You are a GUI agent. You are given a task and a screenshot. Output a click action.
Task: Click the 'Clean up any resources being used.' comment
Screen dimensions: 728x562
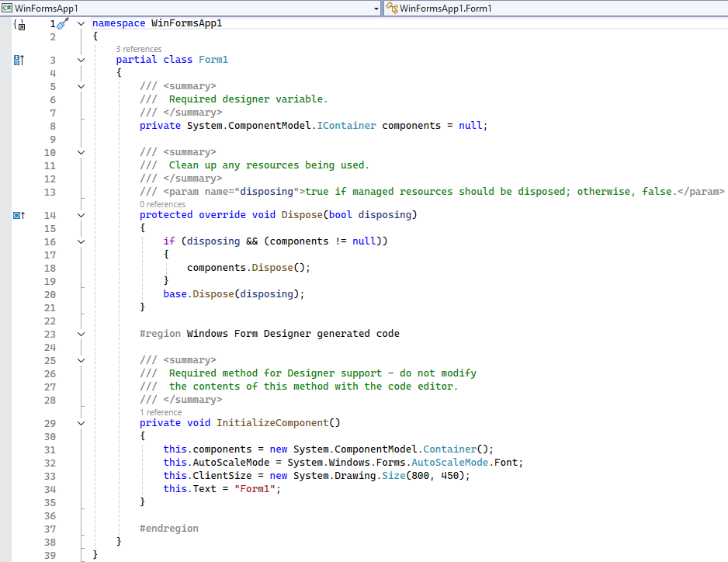click(x=269, y=165)
